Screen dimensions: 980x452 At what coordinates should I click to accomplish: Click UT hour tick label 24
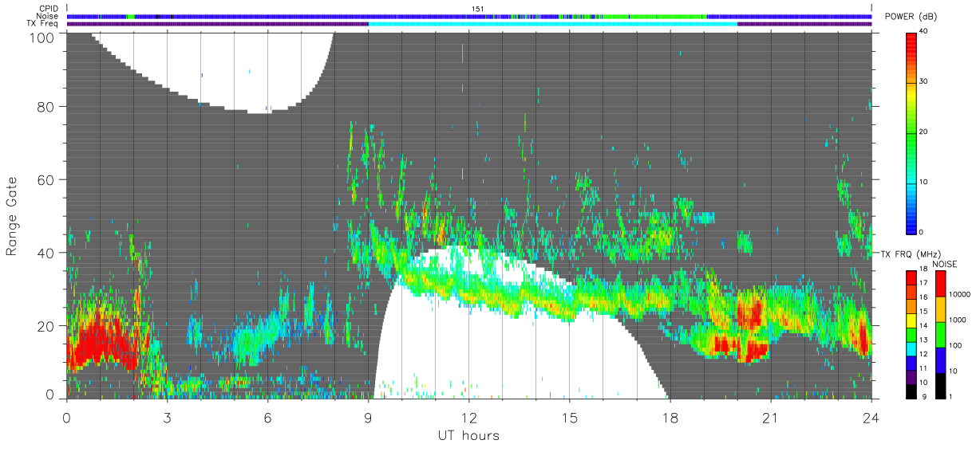click(871, 419)
